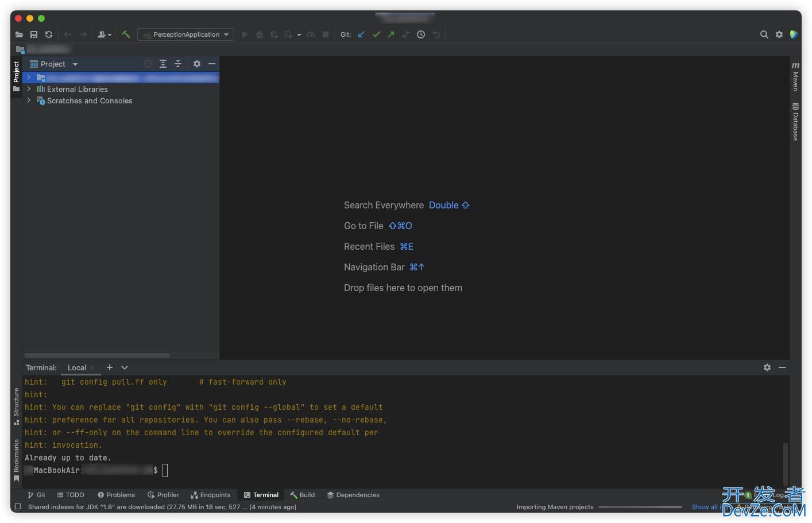
Task: Hide the Terminal panel minus
Action: tap(782, 367)
